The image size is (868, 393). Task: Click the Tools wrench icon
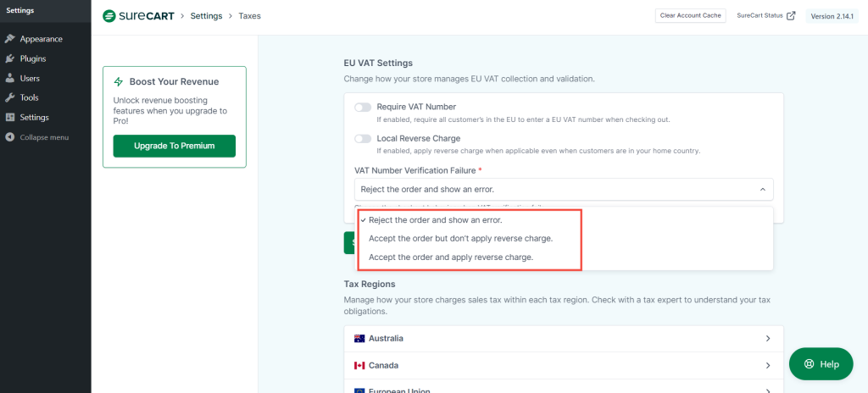click(10, 97)
